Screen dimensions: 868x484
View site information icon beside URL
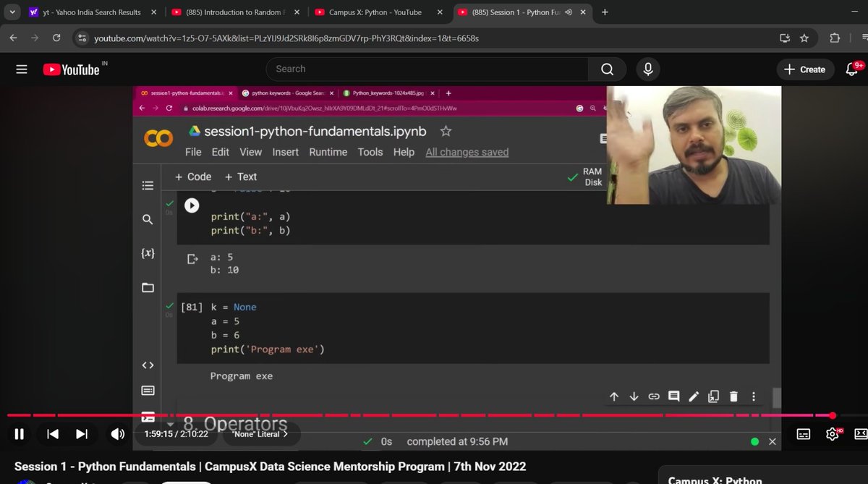[x=82, y=38]
